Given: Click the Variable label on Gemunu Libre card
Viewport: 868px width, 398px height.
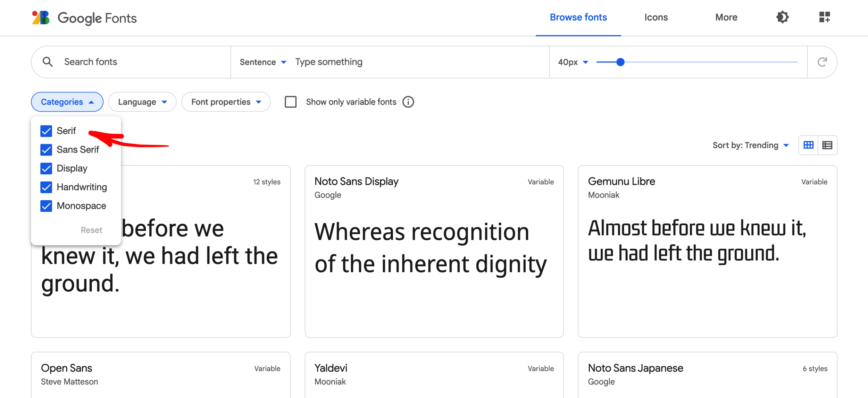Looking at the screenshot, I should (x=814, y=182).
